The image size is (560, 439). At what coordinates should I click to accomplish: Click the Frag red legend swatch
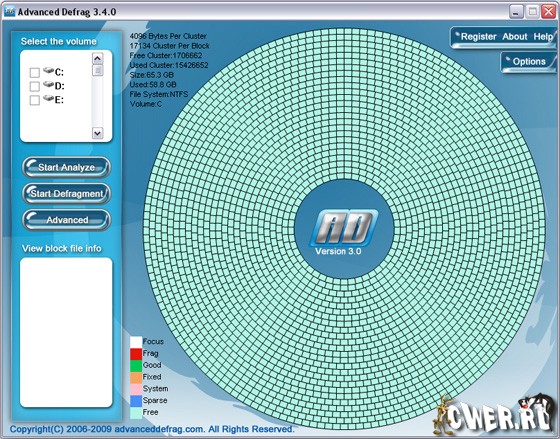point(136,354)
